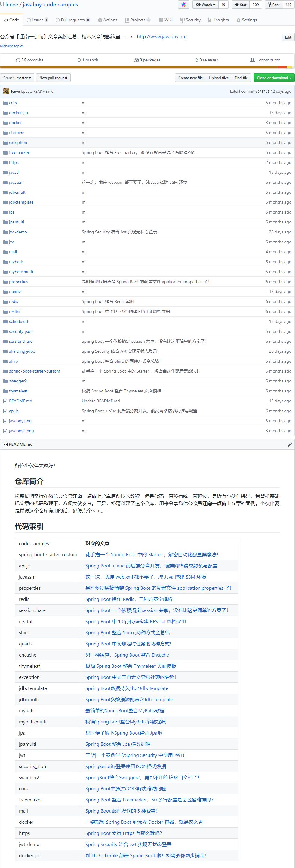Open the Actions tab

[108, 20]
